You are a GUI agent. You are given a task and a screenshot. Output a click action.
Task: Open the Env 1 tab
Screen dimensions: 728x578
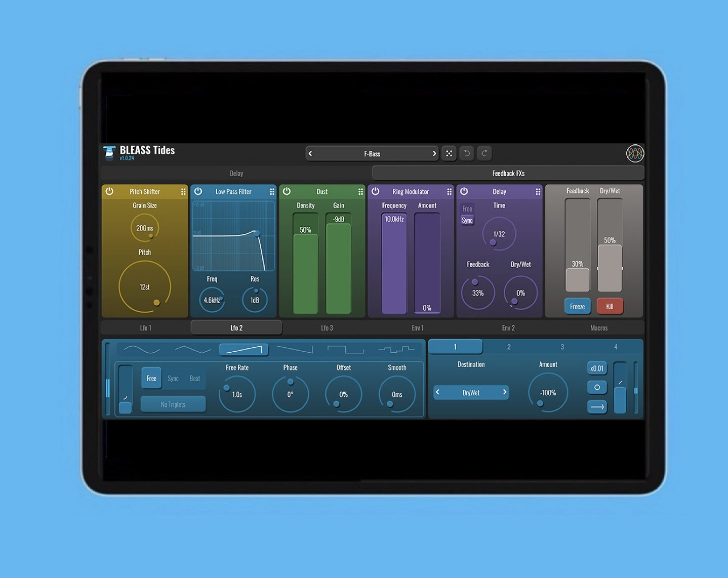[418, 327]
